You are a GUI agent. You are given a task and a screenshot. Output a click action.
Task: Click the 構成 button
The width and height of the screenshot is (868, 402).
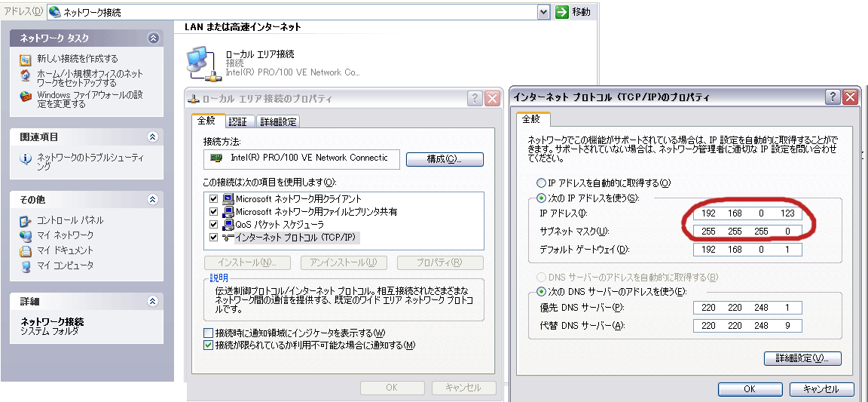coord(445,159)
